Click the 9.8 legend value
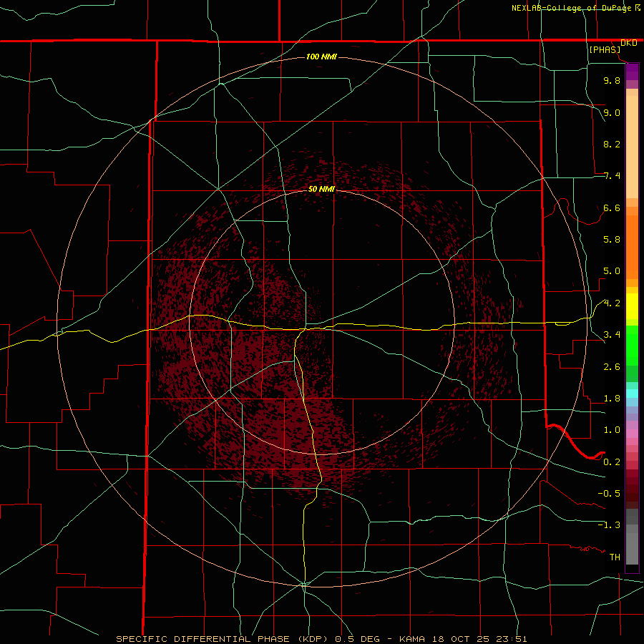 click(612, 80)
